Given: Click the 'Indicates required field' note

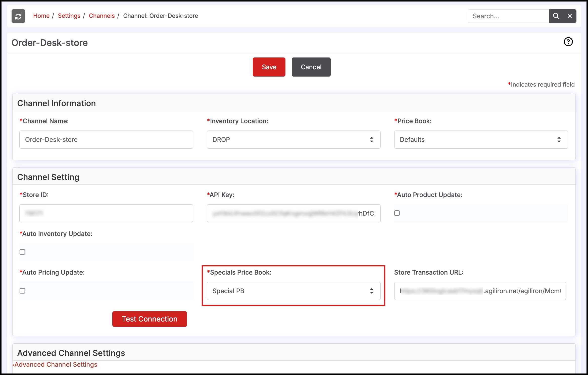Looking at the screenshot, I should (541, 85).
